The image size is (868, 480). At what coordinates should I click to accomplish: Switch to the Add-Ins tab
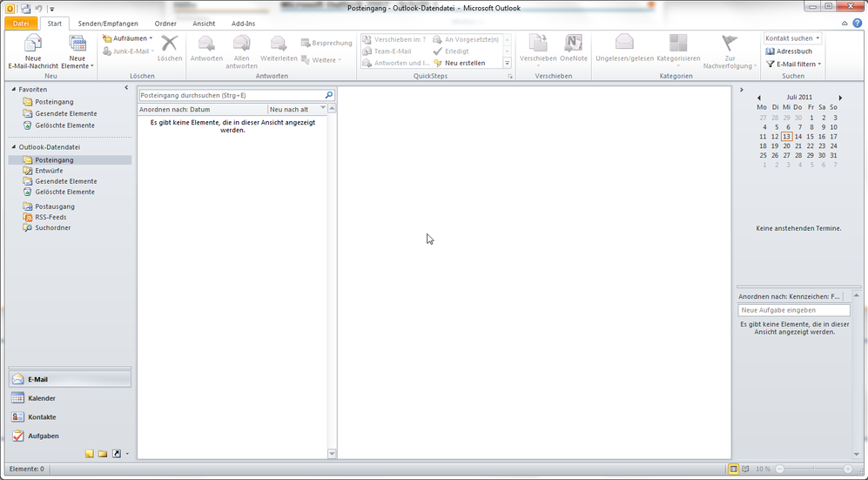(x=243, y=24)
